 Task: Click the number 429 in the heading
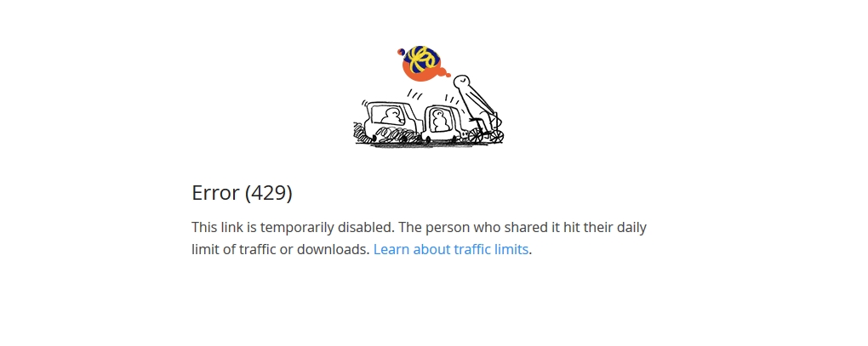tap(268, 193)
